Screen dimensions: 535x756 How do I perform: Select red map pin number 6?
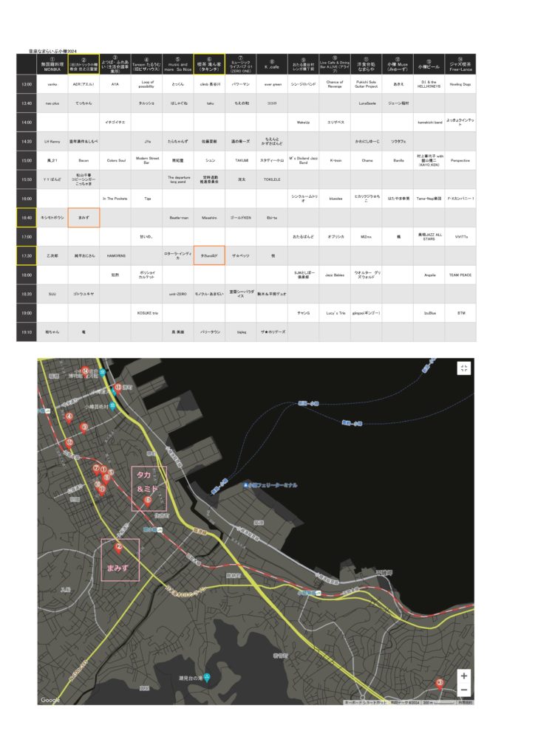click(148, 500)
